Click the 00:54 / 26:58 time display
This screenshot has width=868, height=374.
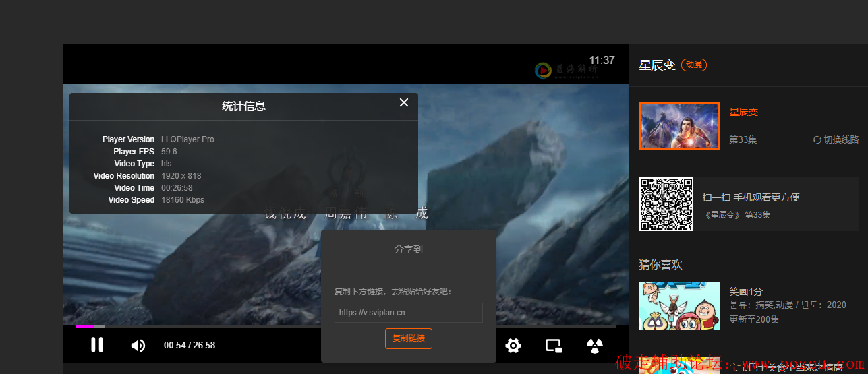click(x=190, y=345)
